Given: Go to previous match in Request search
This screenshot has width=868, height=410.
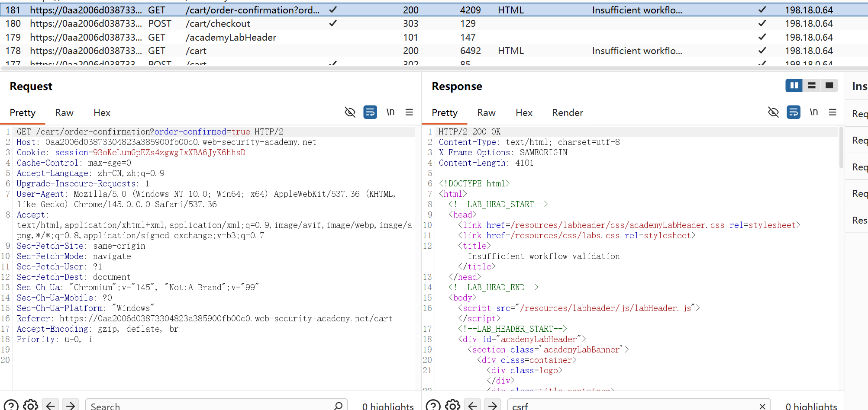Looking at the screenshot, I should pyautogui.click(x=51, y=405).
